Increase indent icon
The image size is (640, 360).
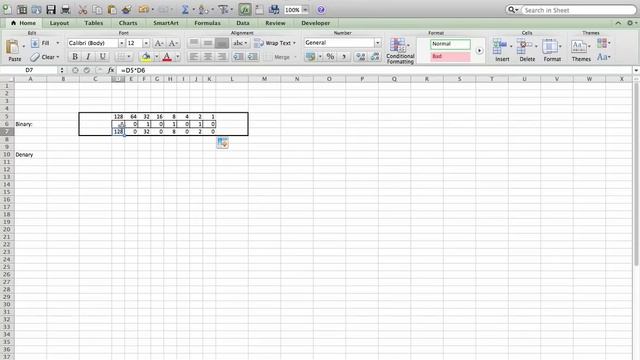coord(253,57)
